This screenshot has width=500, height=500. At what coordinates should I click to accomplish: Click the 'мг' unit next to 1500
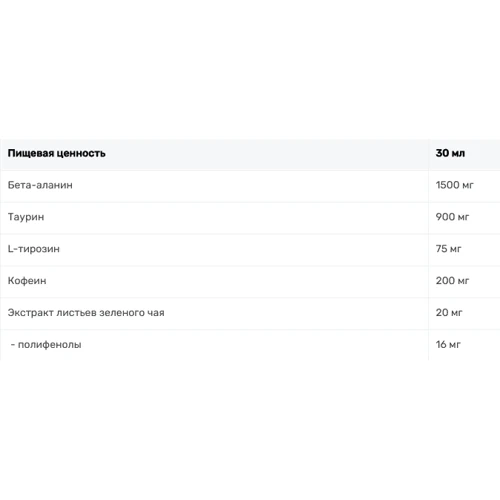pyautogui.click(x=466, y=186)
